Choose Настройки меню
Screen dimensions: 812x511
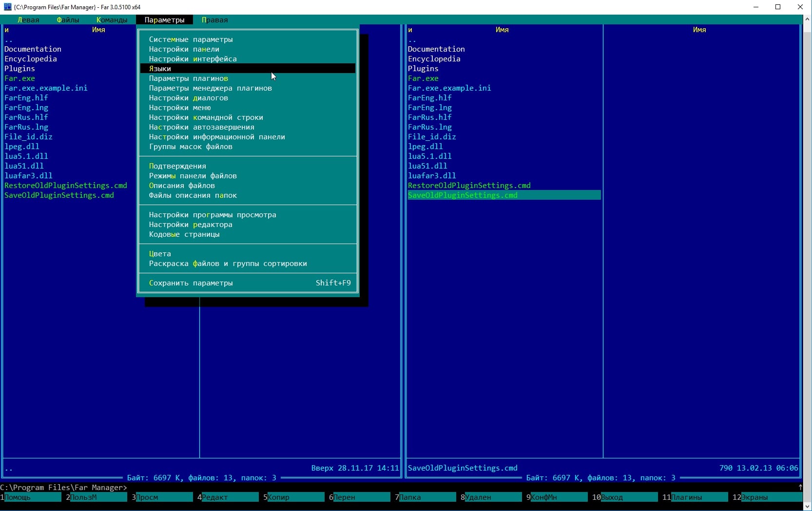[x=248, y=108]
